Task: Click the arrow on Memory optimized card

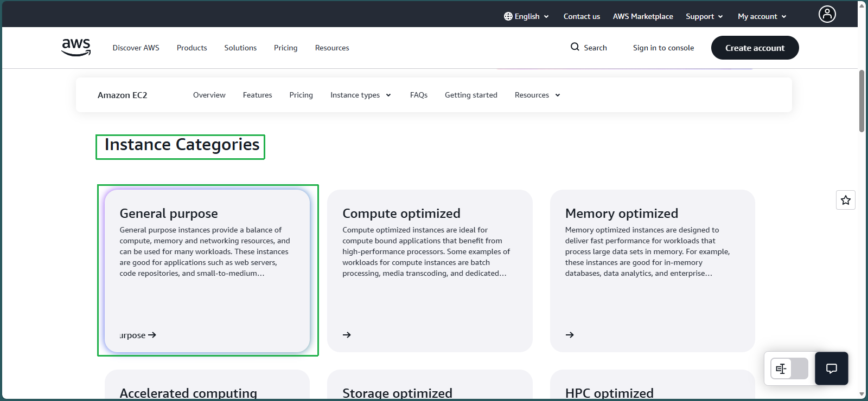Action: (x=570, y=335)
